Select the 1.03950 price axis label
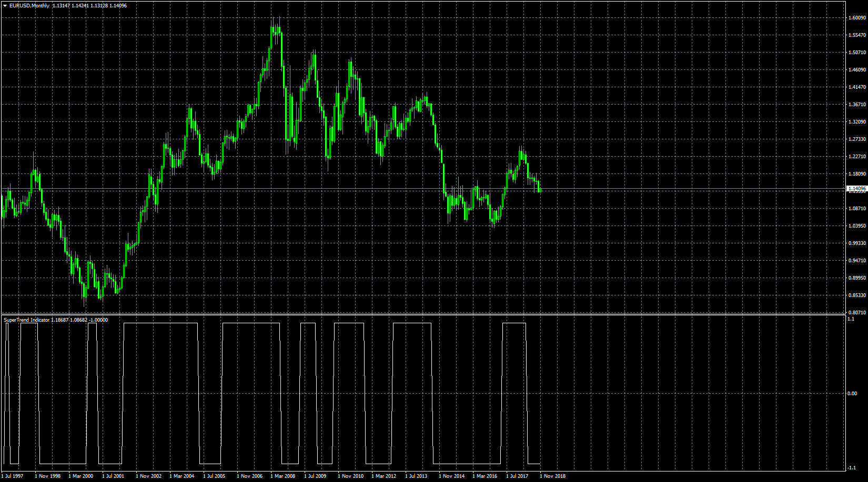The width and height of the screenshot is (868, 482). point(857,226)
